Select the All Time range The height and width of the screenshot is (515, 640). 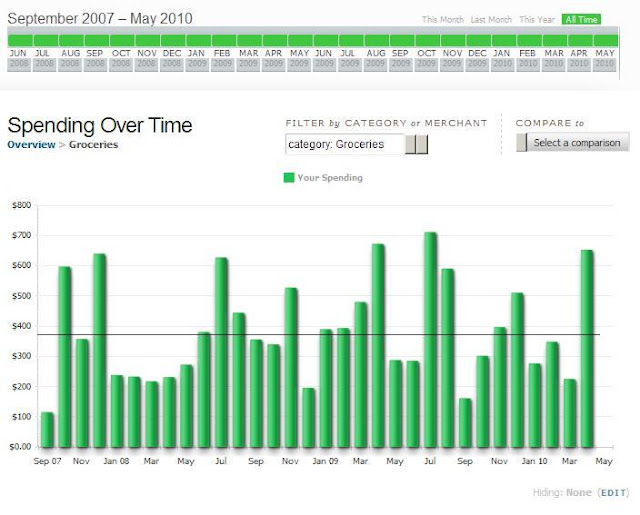tap(581, 20)
